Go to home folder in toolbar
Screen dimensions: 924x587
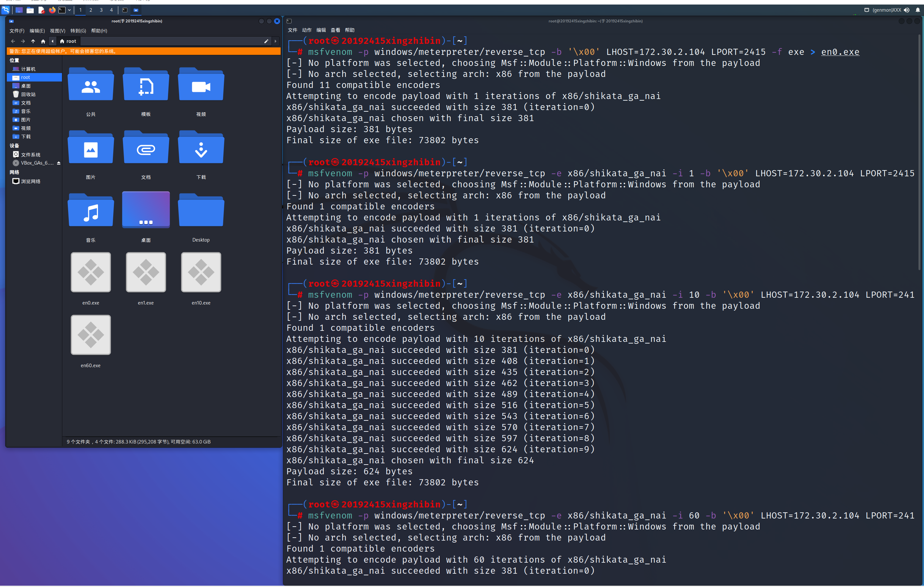[x=43, y=41]
